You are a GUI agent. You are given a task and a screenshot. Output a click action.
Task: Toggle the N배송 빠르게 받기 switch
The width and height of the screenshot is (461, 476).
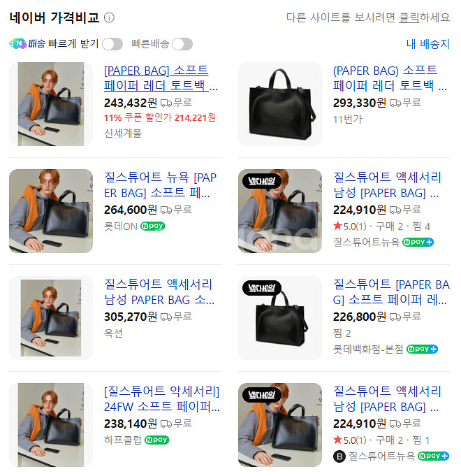(x=112, y=44)
